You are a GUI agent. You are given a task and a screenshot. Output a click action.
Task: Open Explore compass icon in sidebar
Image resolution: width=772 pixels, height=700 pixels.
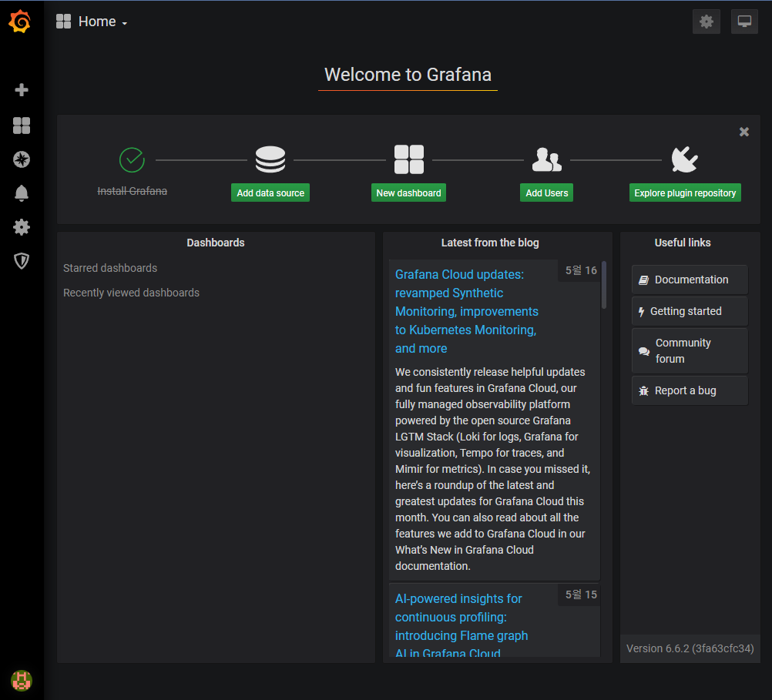tap(21, 159)
